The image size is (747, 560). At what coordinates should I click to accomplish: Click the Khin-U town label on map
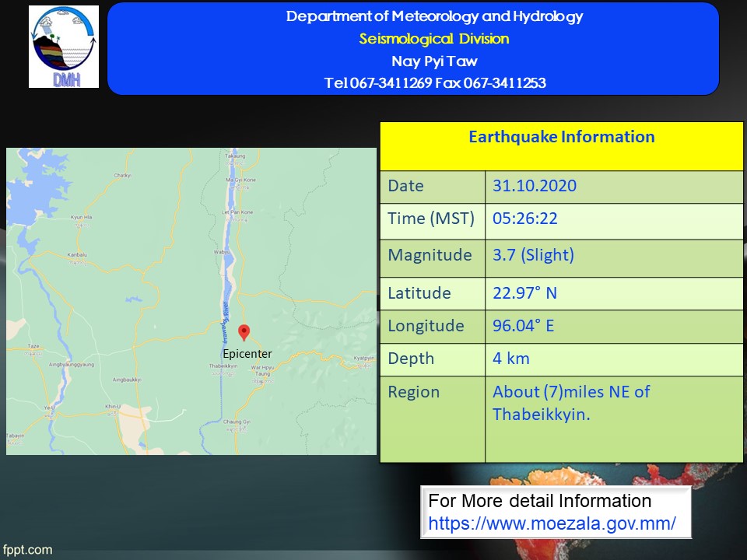(x=114, y=406)
